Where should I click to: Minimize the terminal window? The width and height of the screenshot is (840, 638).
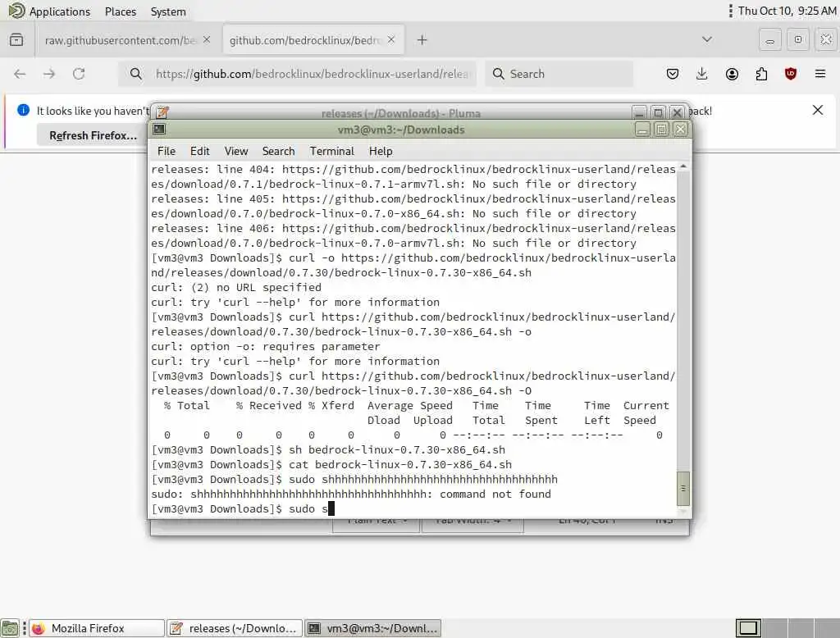[x=642, y=129]
